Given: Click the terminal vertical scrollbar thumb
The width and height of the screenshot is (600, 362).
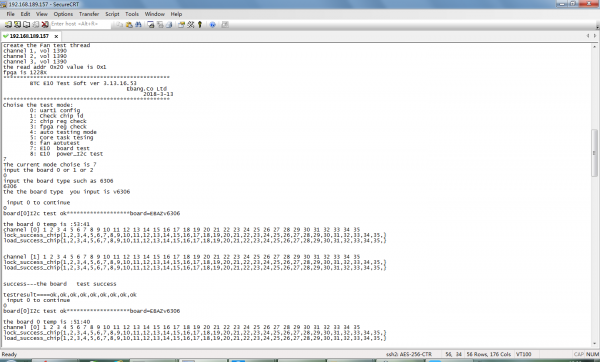Looking at the screenshot, I should tap(594, 153).
